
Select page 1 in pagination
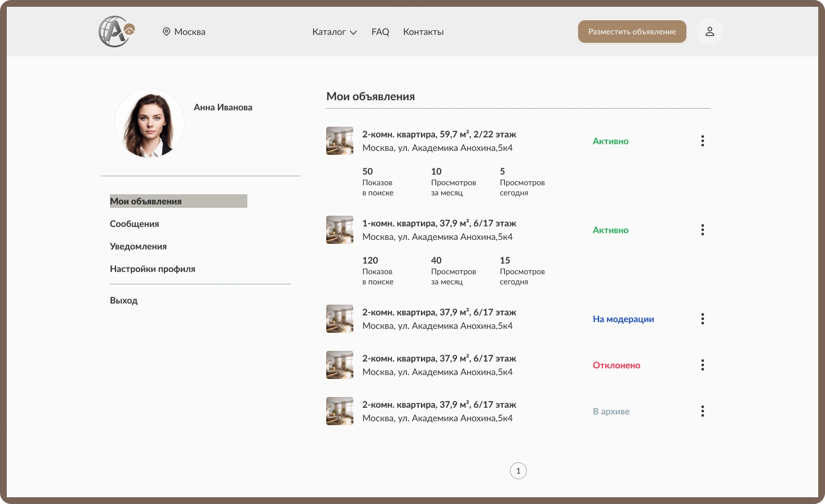pos(518,471)
